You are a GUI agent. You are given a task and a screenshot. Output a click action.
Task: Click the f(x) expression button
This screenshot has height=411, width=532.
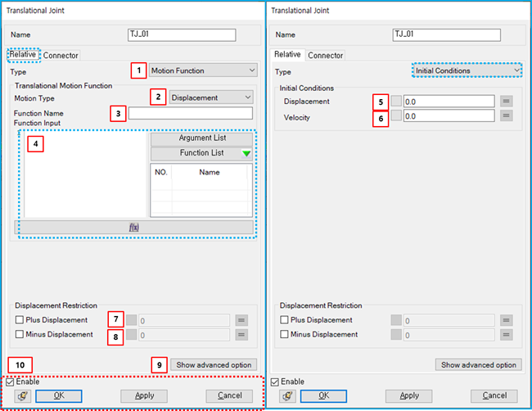pos(133,228)
